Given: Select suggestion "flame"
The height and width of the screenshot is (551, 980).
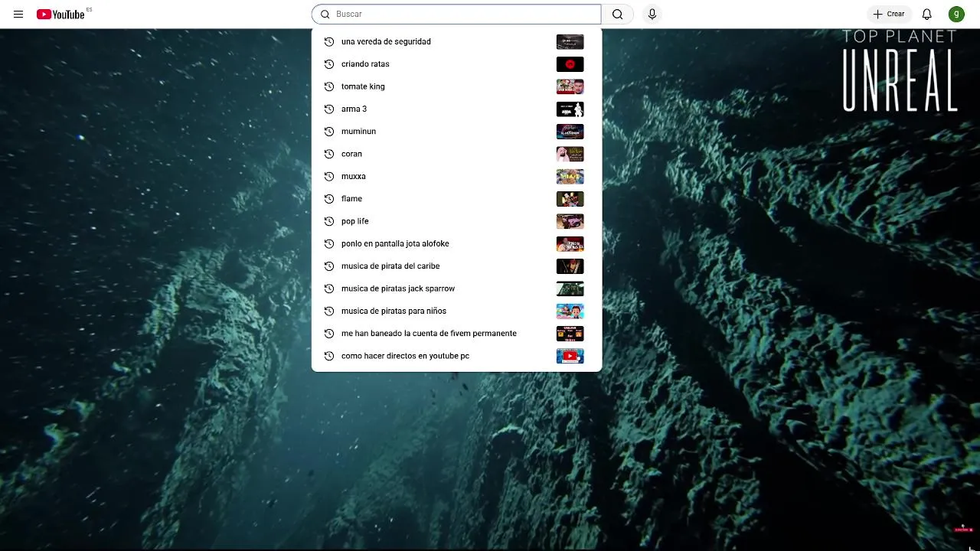Looking at the screenshot, I should [x=456, y=199].
